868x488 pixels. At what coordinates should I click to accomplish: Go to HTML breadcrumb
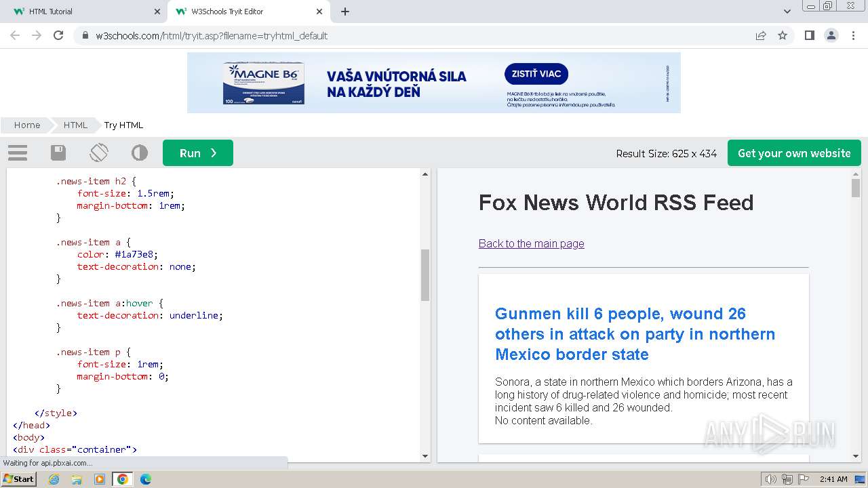point(75,125)
